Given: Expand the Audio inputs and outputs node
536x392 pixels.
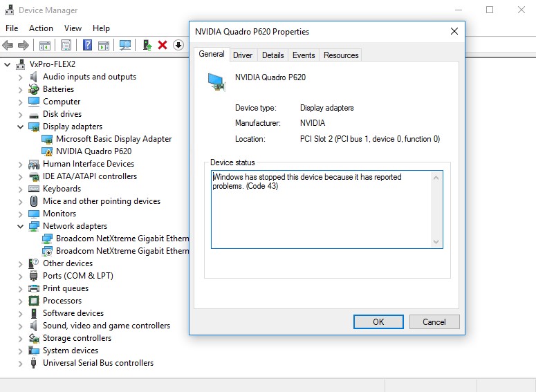Looking at the screenshot, I should point(20,77).
